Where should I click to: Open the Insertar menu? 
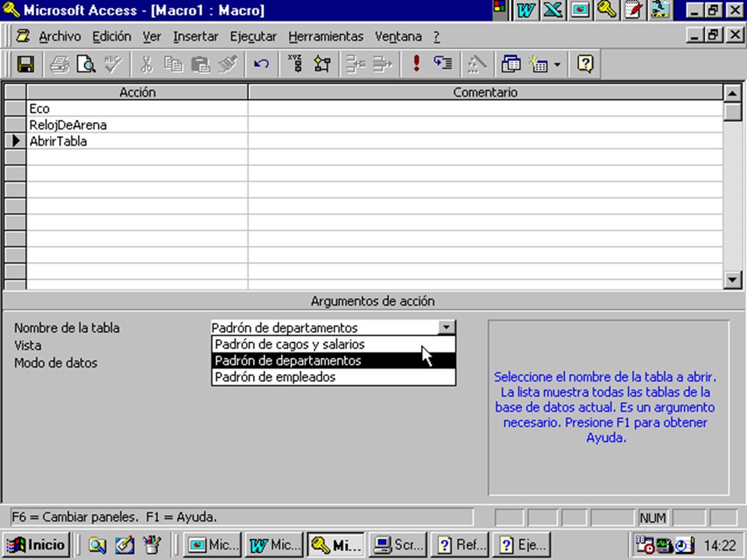(195, 37)
